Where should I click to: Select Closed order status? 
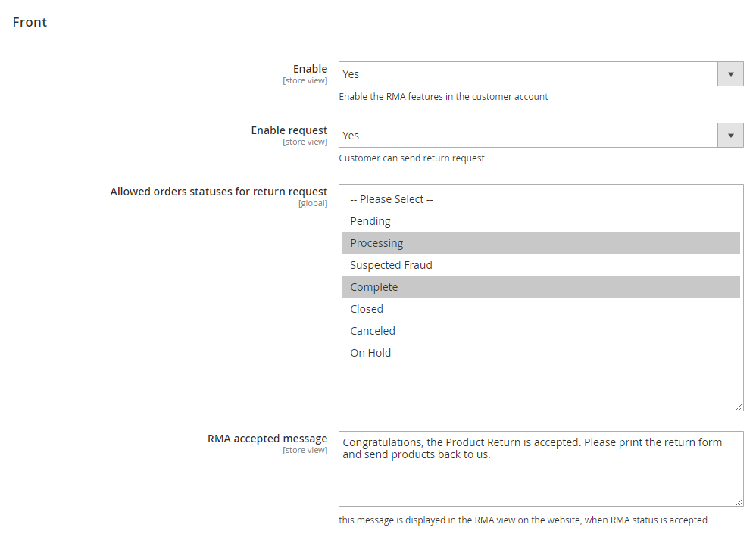(367, 309)
